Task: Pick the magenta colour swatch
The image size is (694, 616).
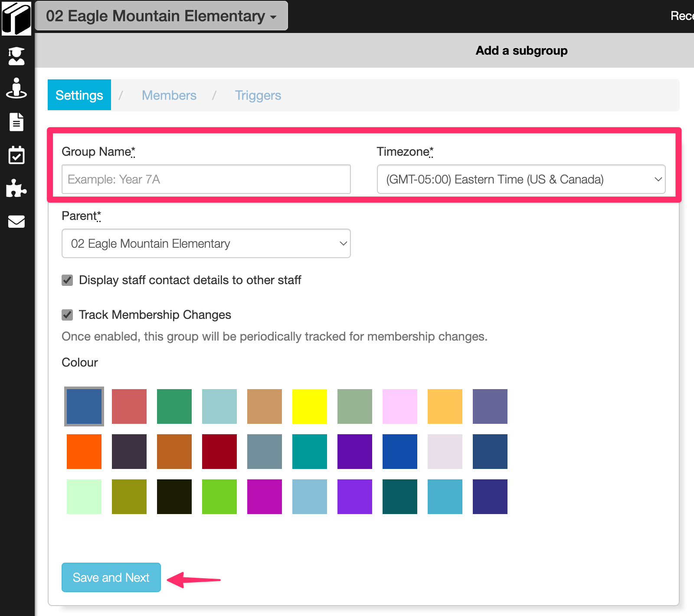Action: pyautogui.click(x=265, y=497)
